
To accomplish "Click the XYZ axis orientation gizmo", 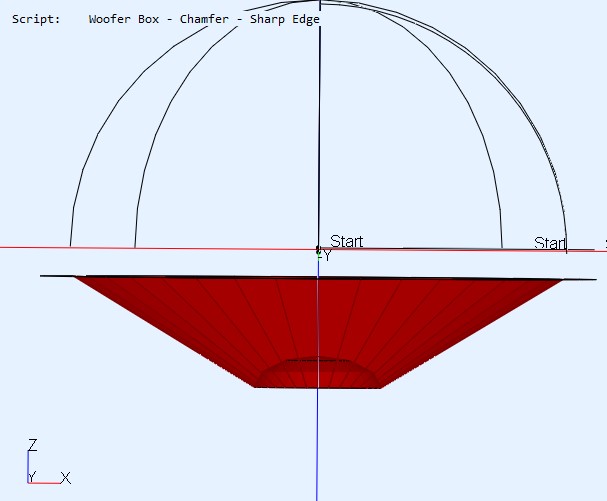I will [x=49, y=462].
